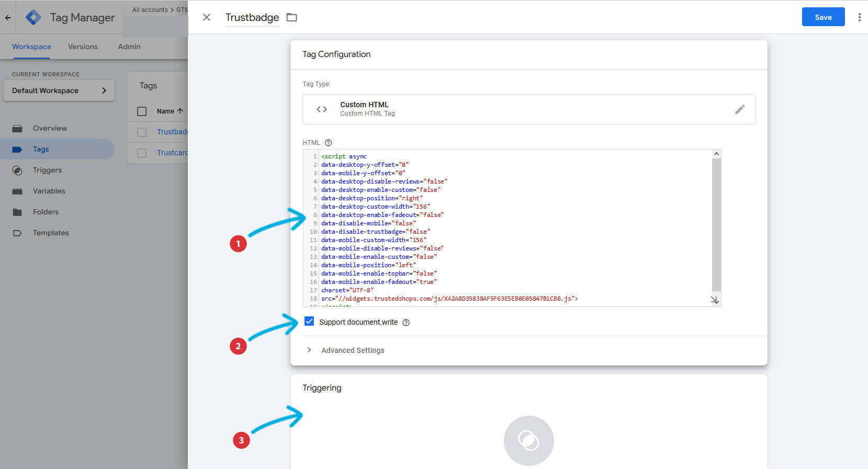Image resolution: width=868 pixels, height=469 pixels.
Task: Click the Triggering placeholder circle icon
Action: (x=528, y=440)
